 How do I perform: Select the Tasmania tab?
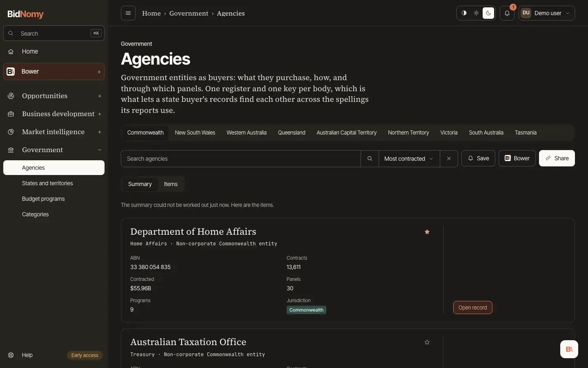pos(526,133)
